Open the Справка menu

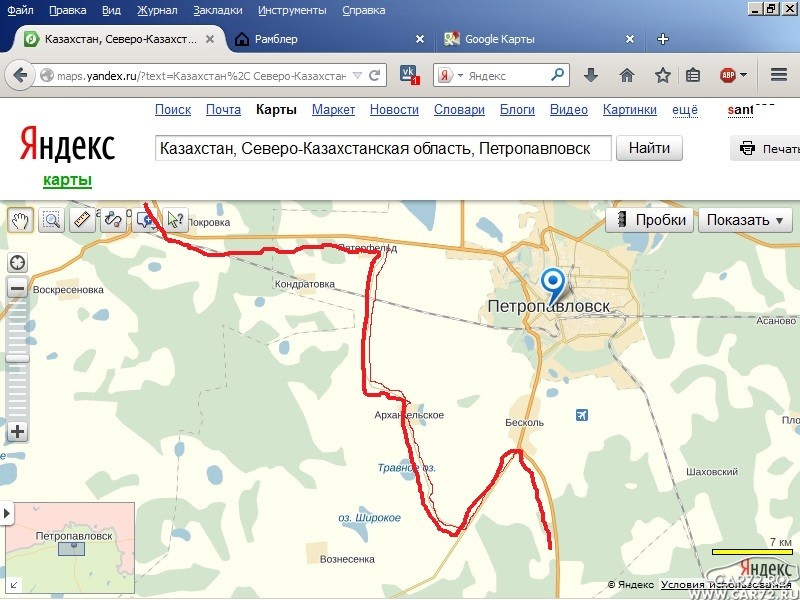point(364,10)
